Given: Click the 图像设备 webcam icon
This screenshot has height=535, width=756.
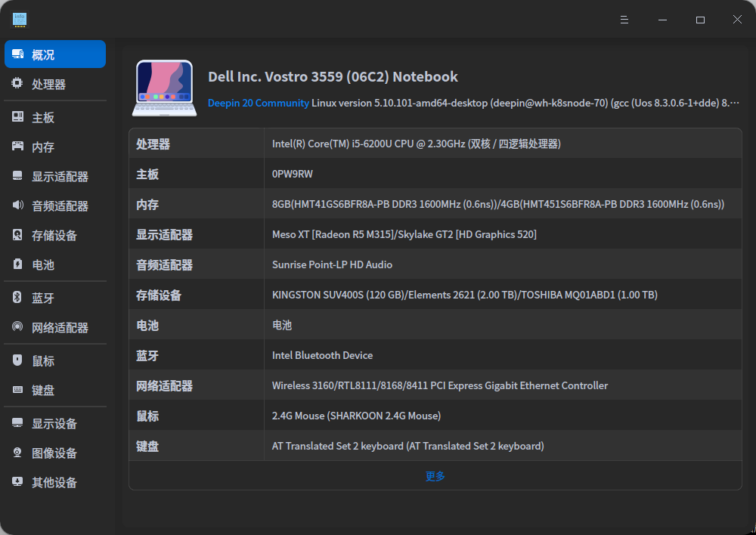Looking at the screenshot, I should click(17, 452).
